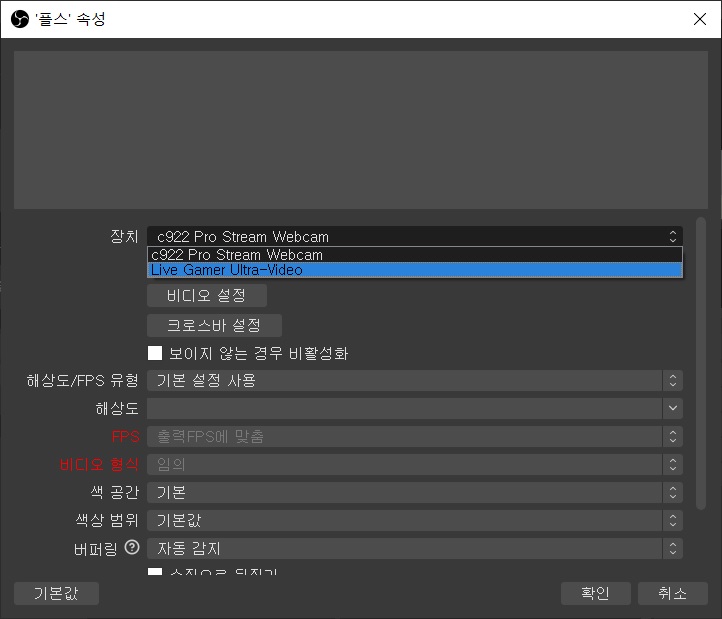Choose c922 Pro Stream Webcam list entry

pos(414,255)
